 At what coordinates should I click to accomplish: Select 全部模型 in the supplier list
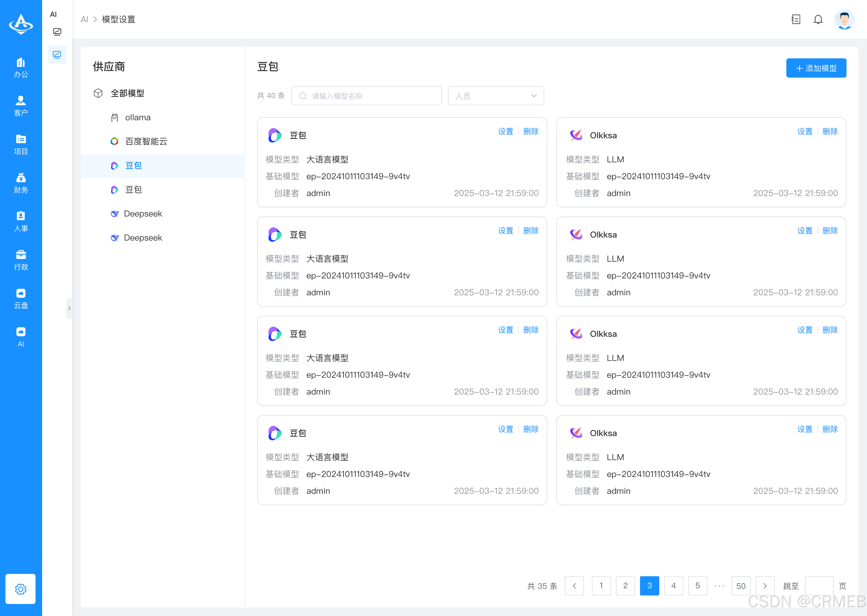click(x=127, y=93)
